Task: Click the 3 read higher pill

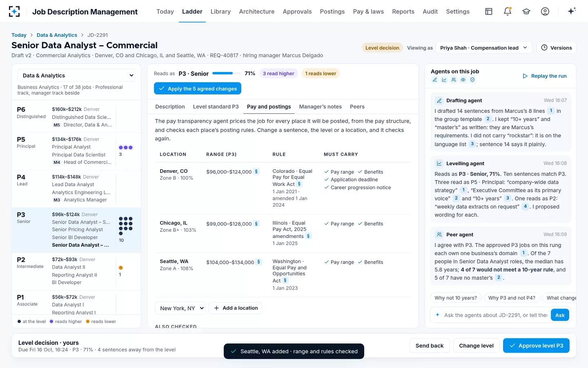Action: pyautogui.click(x=278, y=74)
